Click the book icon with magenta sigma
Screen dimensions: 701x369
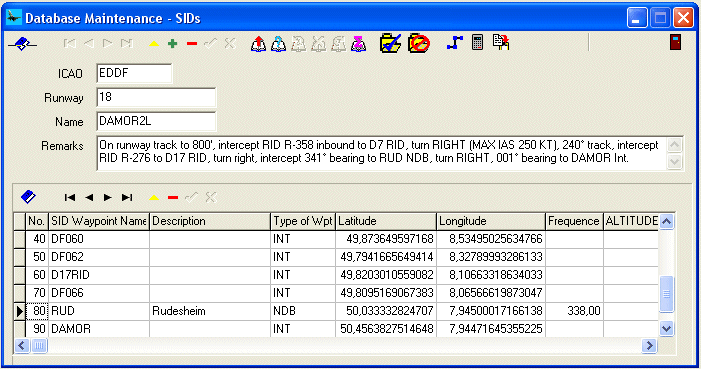pyautogui.click(x=359, y=43)
